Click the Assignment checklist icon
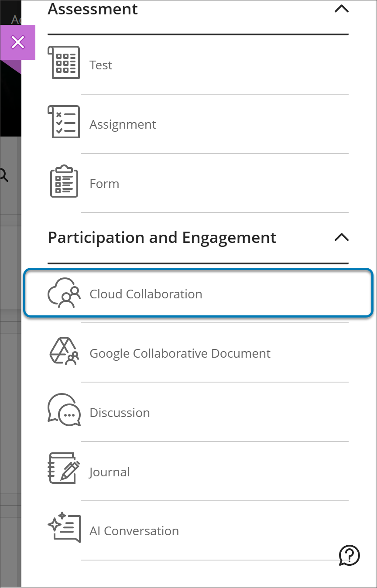The image size is (377, 588). pyautogui.click(x=64, y=122)
